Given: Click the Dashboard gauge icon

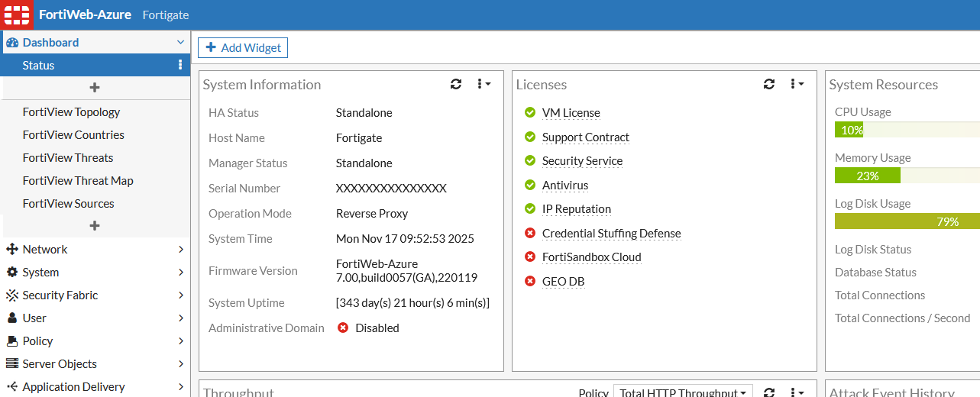Looking at the screenshot, I should point(11,43).
